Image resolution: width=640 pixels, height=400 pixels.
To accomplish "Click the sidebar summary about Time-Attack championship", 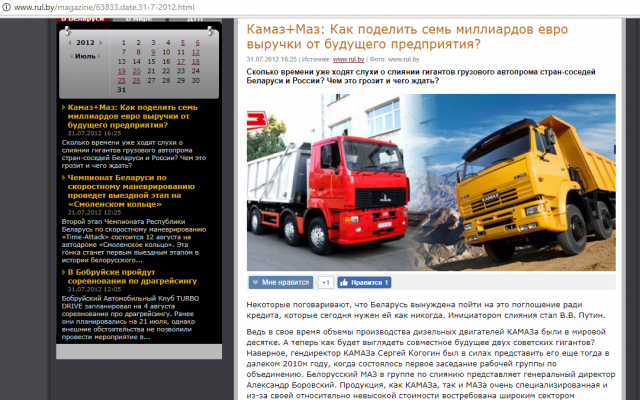I will point(134,241).
